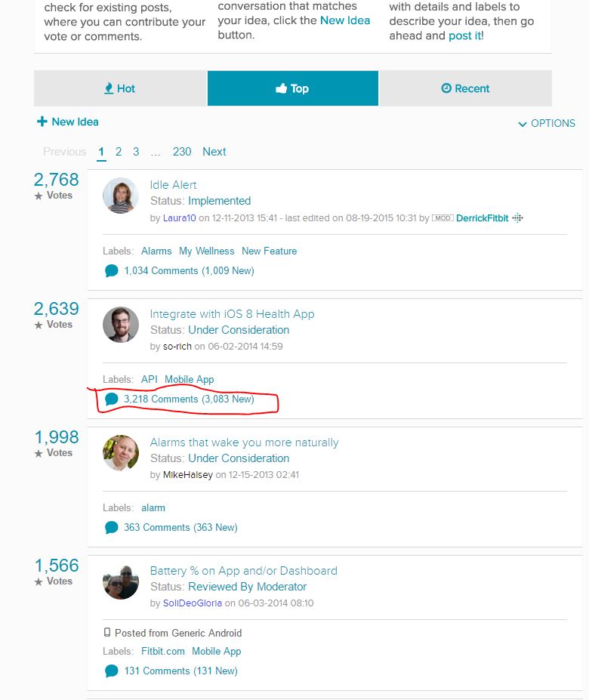
Task: Click the comment bubble icon beside 131 Comments
Action: click(x=112, y=671)
